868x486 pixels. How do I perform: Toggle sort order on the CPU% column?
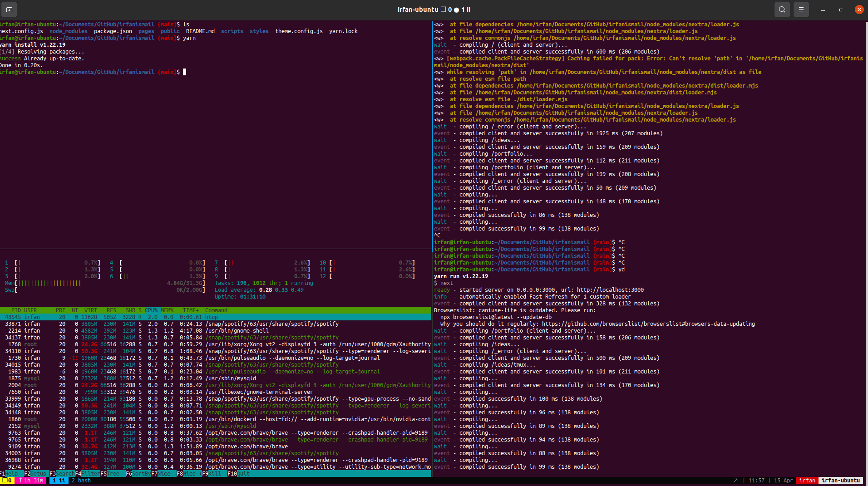pos(151,310)
